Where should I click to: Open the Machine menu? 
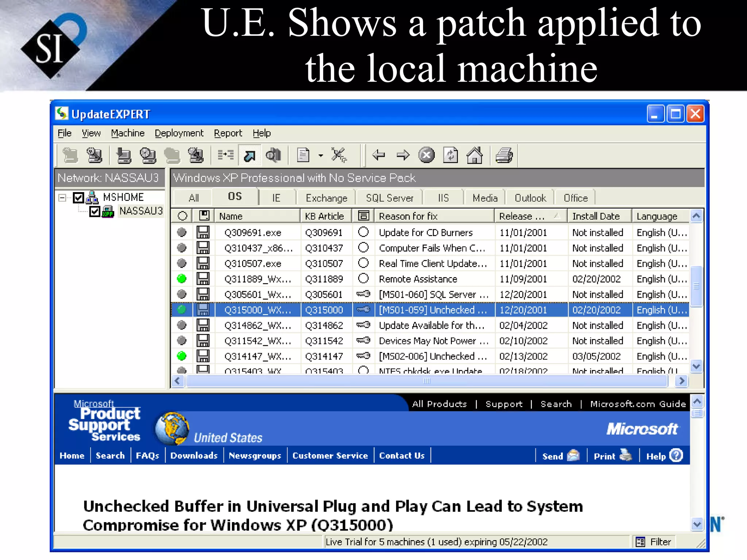click(128, 133)
